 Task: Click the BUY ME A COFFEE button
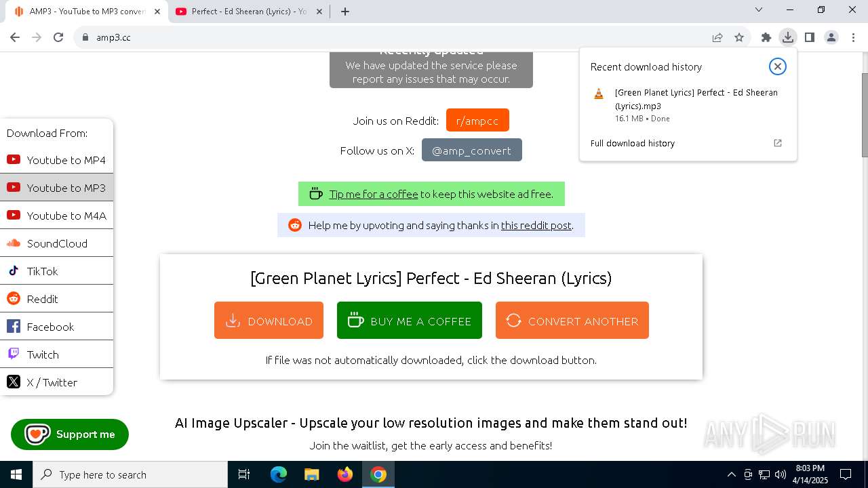pos(409,321)
